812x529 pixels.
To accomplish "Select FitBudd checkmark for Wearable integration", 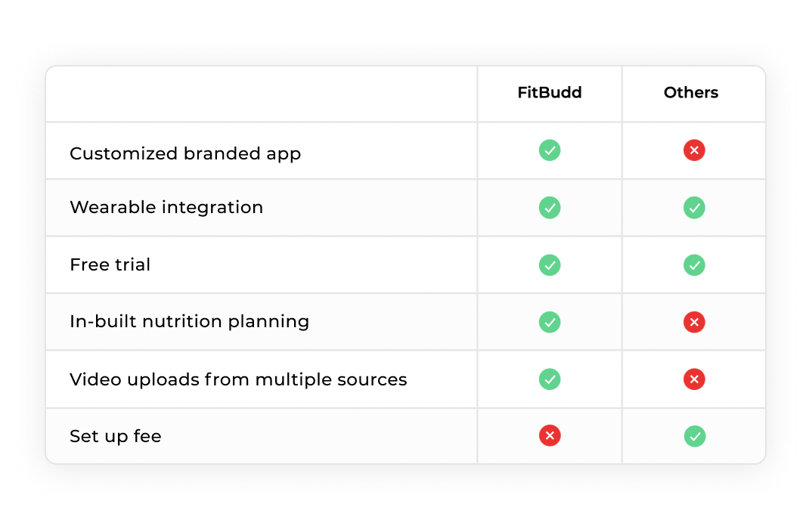I will coord(550,208).
